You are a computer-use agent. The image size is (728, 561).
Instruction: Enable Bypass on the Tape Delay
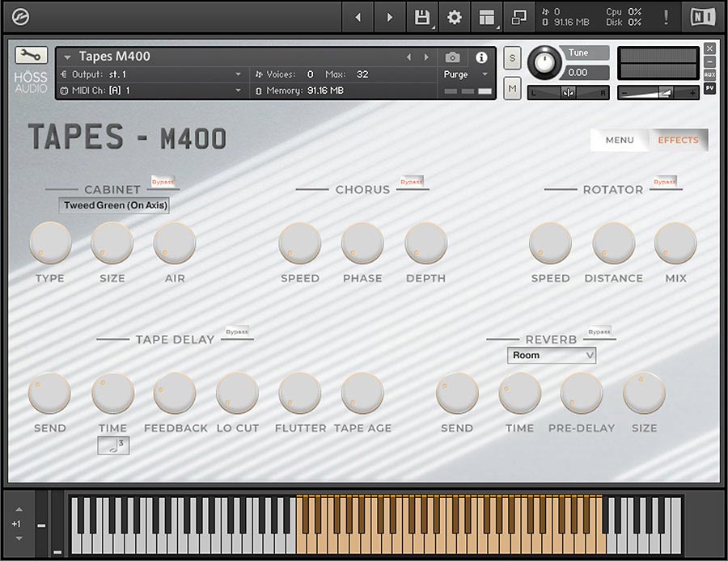coord(238,331)
